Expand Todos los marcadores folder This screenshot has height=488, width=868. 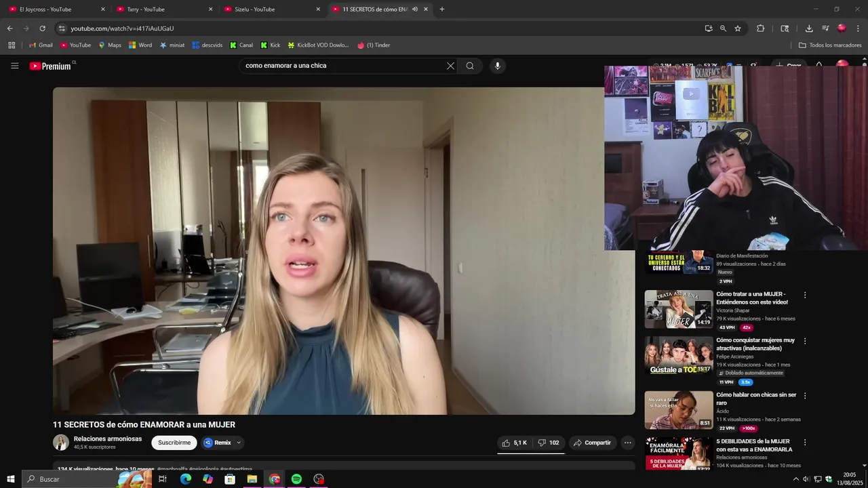point(830,45)
